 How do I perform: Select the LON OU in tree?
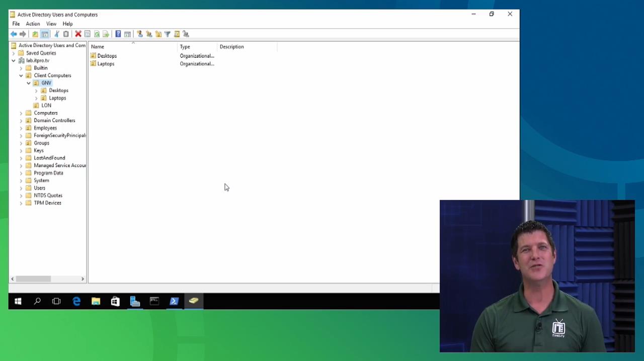(x=46, y=106)
